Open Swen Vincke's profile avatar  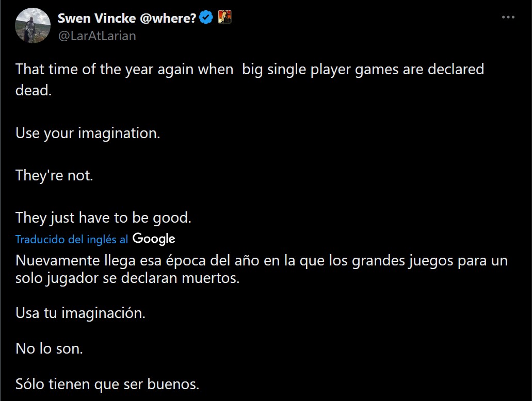[x=33, y=25]
